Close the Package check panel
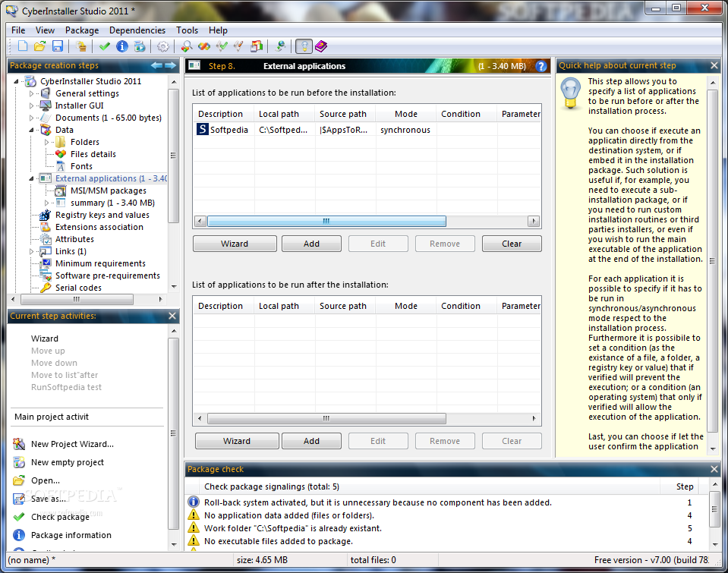Image resolution: width=728 pixels, height=573 pixels. tap(714, 469)
